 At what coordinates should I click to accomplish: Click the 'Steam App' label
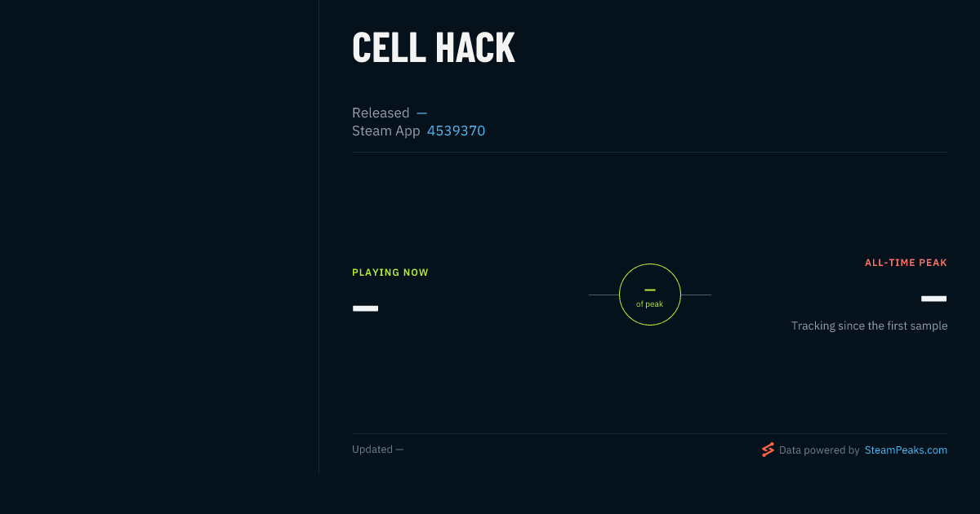(x=385, y=131)
